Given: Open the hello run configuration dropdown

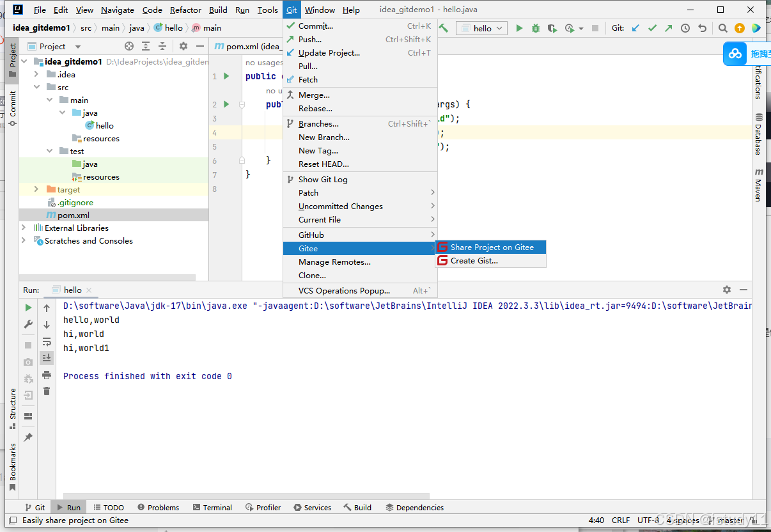Looking at the screenshot, I should 482,28.
